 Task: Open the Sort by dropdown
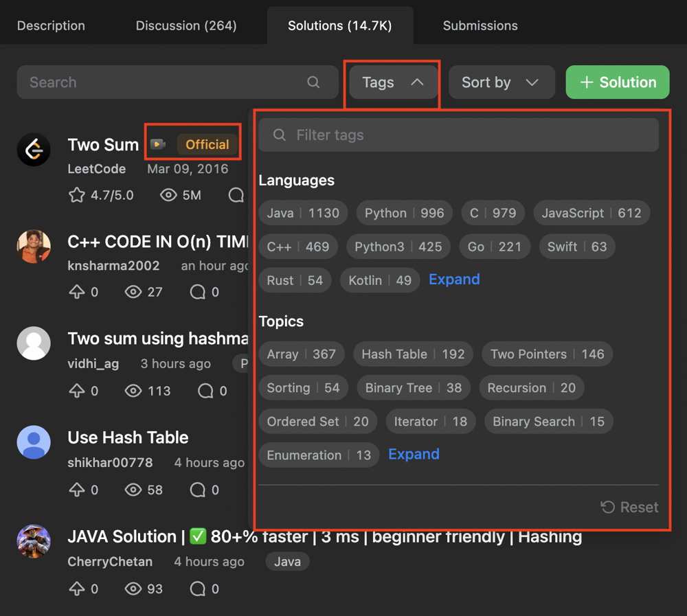pyautogui.click(x=501, y=82)
